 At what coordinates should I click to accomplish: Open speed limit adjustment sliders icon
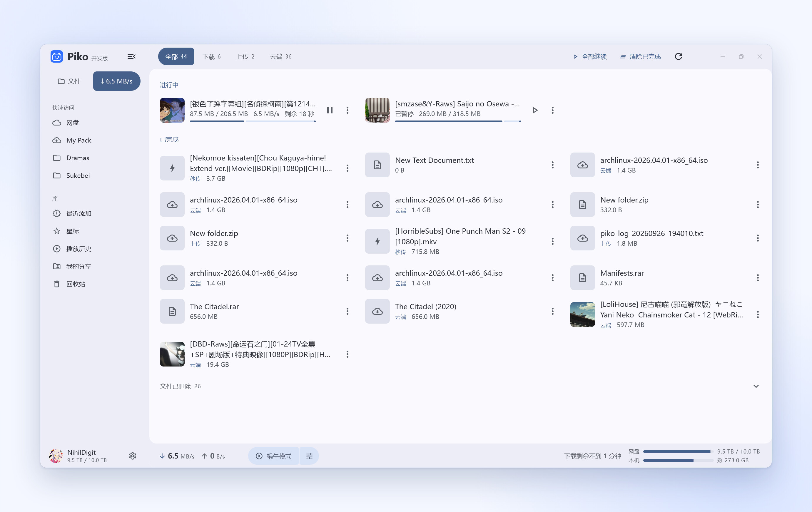[309, 456]
